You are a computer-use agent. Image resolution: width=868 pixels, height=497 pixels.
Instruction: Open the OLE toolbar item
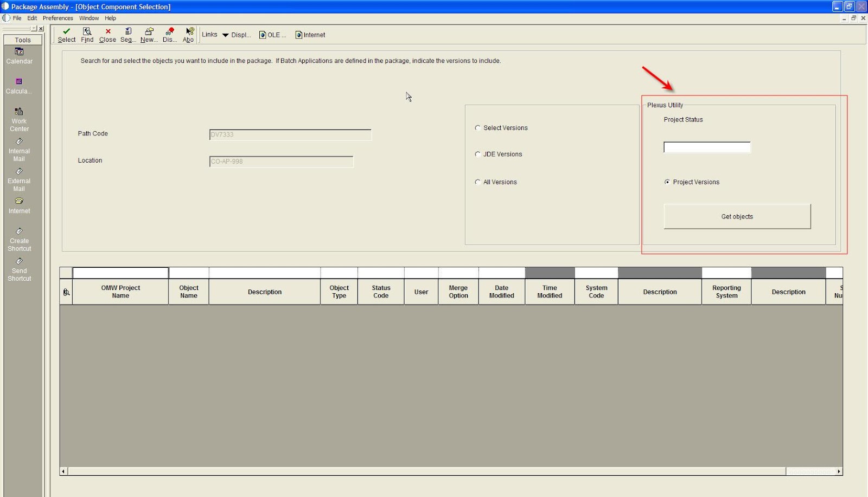(x=272, y=35)
